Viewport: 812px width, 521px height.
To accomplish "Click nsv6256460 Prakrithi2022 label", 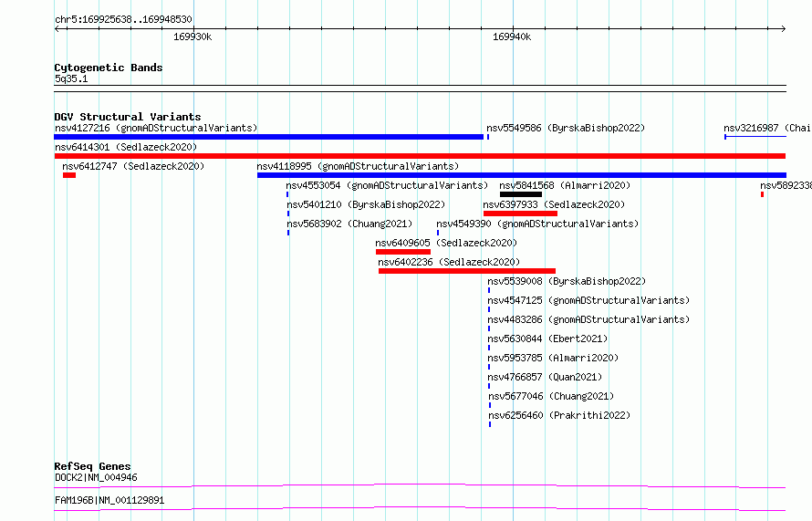I will 559,415.
